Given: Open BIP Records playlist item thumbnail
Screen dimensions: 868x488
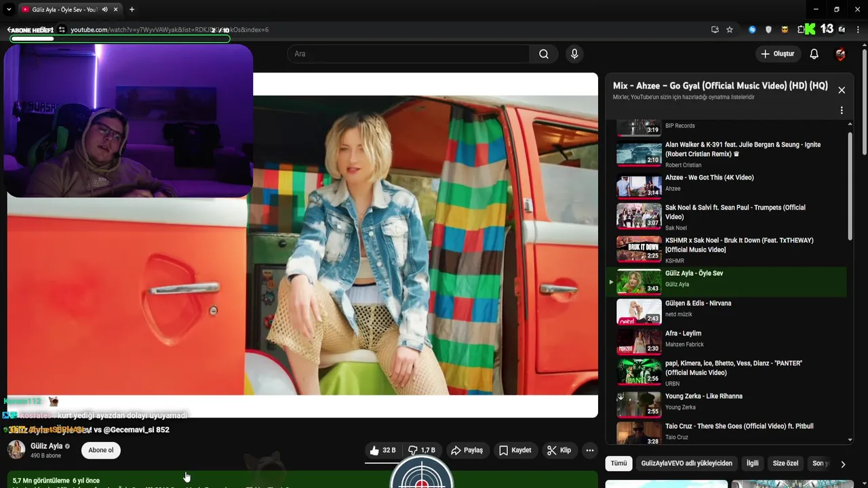Looking at the screenshot, I should click(639, 127).
